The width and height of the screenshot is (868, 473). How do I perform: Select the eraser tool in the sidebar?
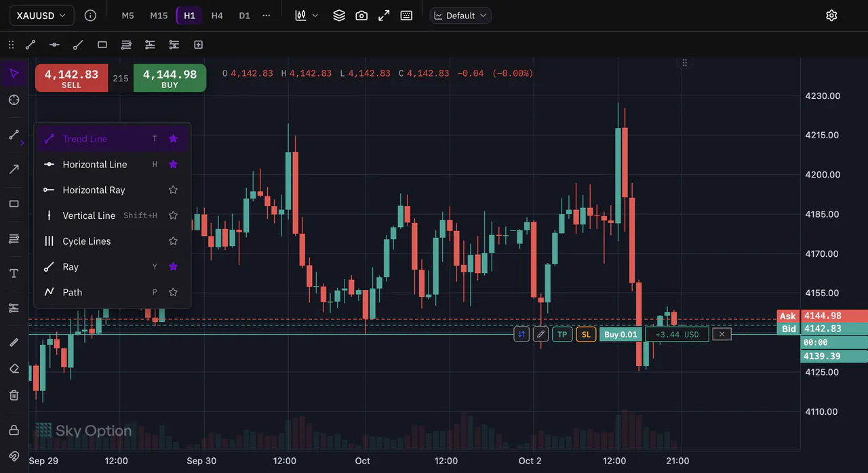pos(14,369)
